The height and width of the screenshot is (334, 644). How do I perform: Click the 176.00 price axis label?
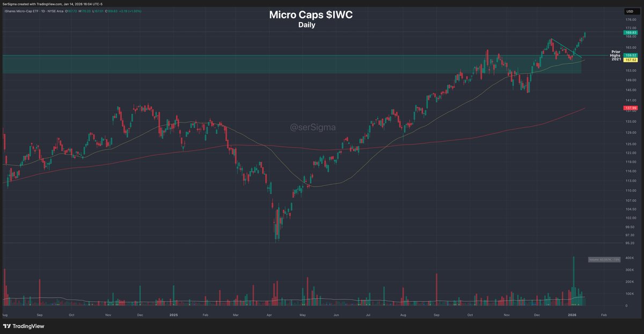[631, 20]
